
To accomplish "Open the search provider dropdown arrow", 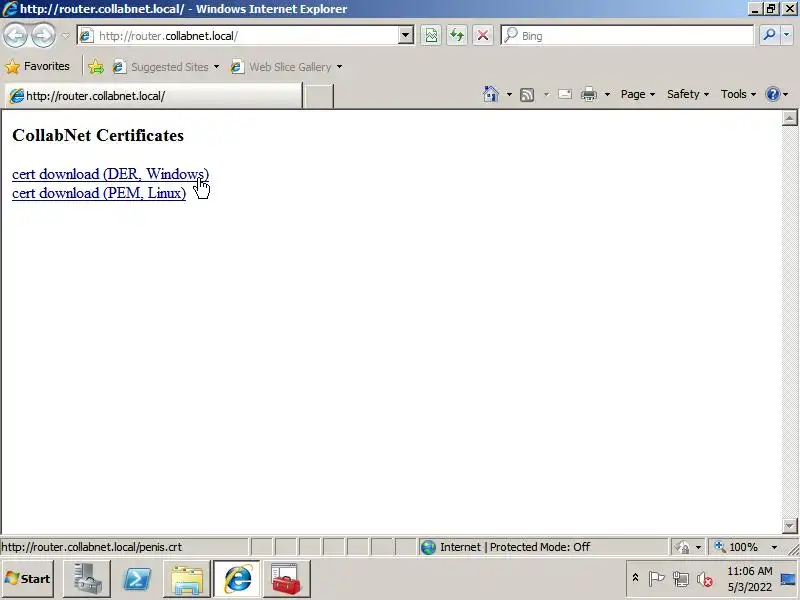I will pyautogui.click(x=786, y=35).
